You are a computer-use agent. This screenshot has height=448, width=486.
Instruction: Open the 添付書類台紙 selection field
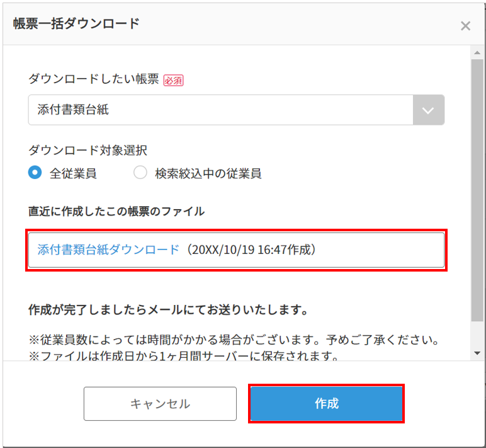220,110
